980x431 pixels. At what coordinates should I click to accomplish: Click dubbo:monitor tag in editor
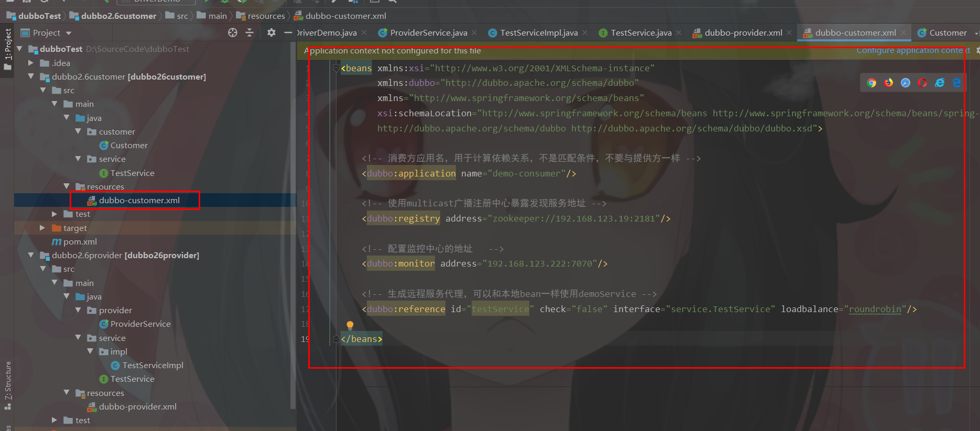pos(401,263)
